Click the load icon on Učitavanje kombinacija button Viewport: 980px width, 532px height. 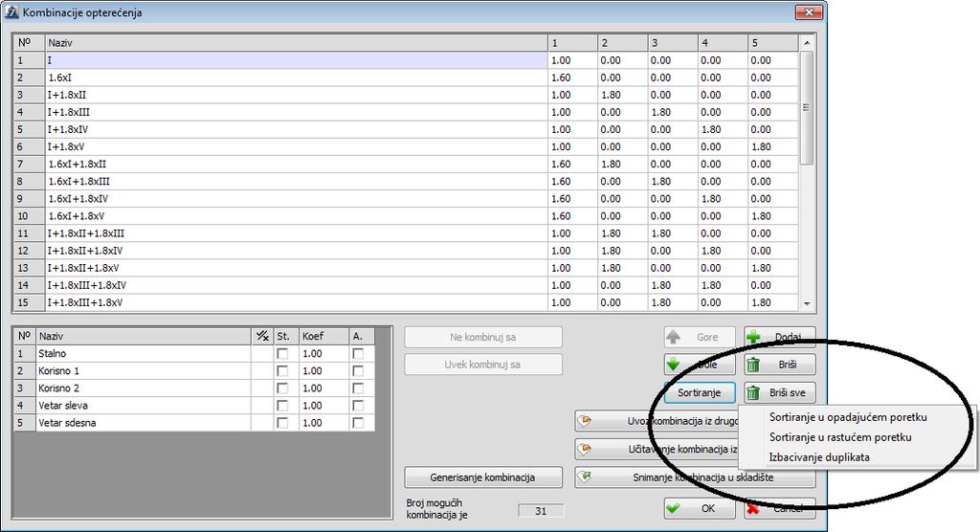tap(585, 449)
